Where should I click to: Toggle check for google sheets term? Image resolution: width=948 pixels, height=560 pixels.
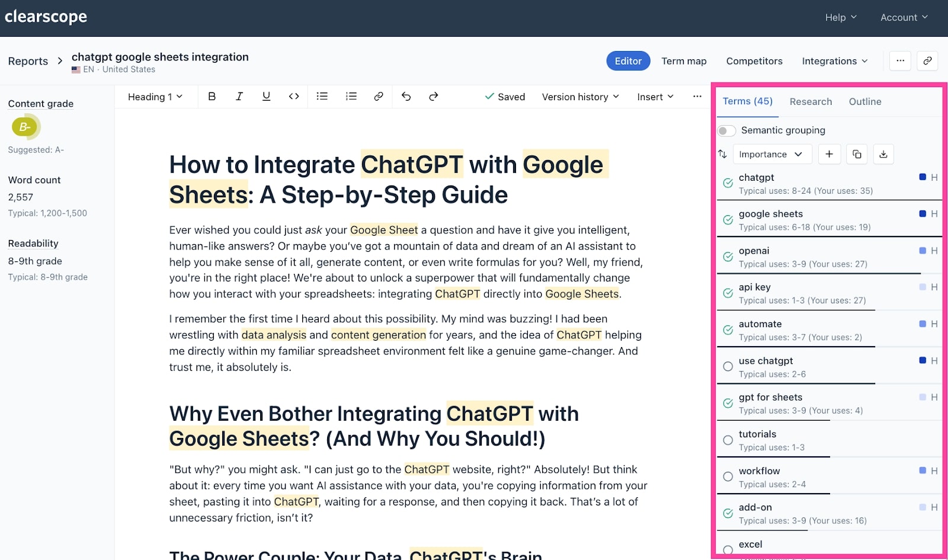pyautogui.click(x=728, y=220)
